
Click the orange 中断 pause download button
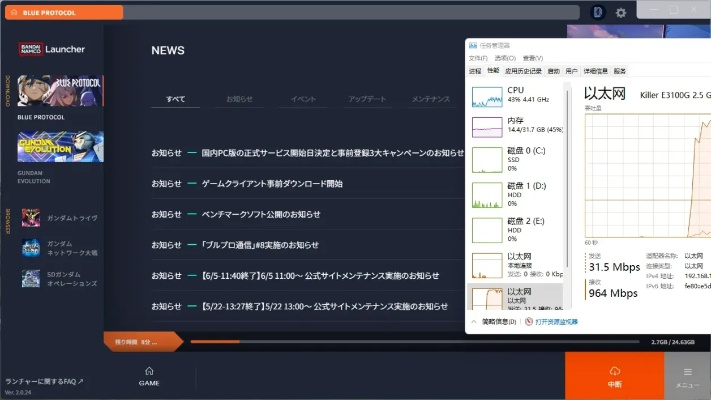(614, 376)
